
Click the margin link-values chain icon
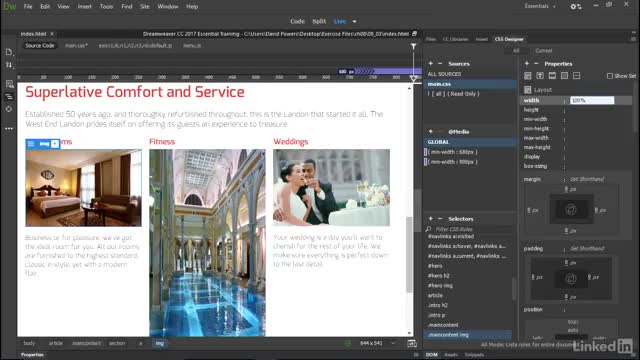pyautogui.click(x=571, y=210)
